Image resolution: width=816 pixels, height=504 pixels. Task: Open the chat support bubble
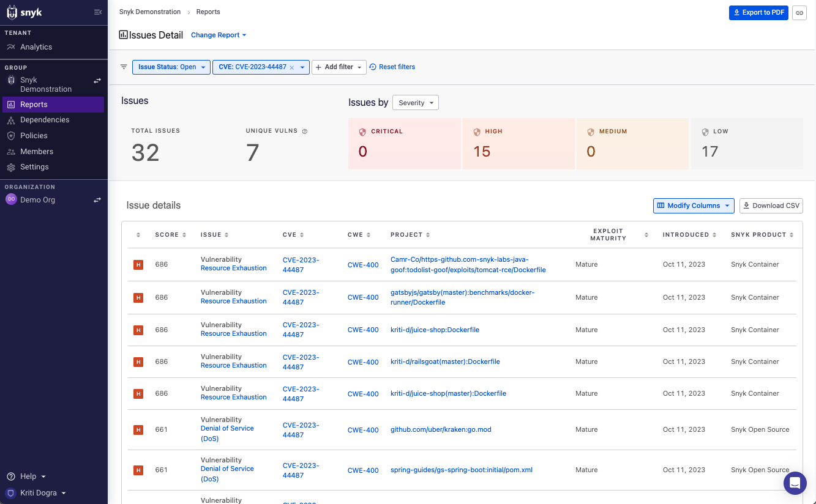(795, 483)
